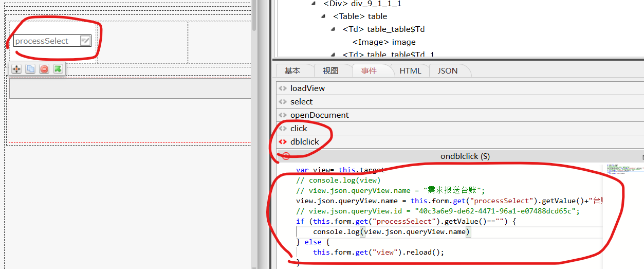Image resolution: width=644 pixels, height=269 pixels.
Task: Click code bracket icon next to select event
Action: (x=283, y=102)
